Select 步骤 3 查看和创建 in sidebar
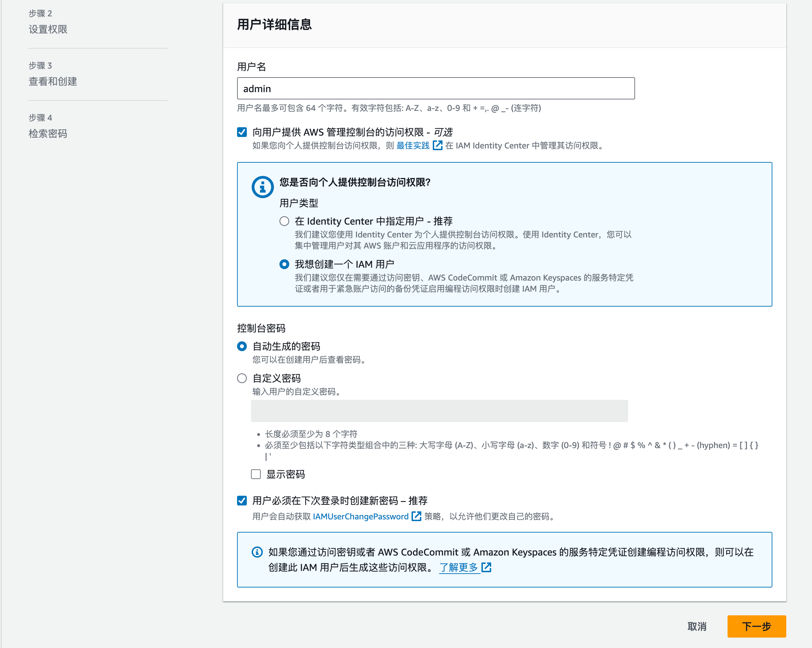 (x=53, y=74)
